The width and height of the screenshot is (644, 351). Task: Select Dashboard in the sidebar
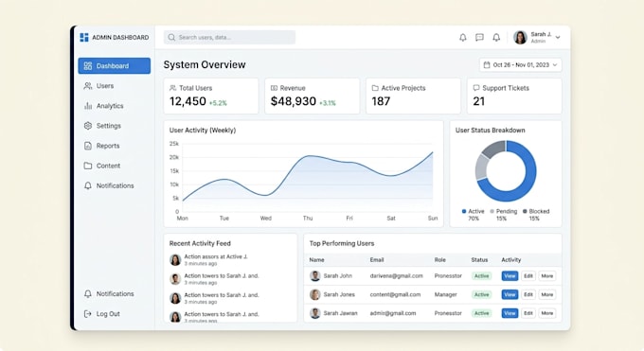pos(115,65)
